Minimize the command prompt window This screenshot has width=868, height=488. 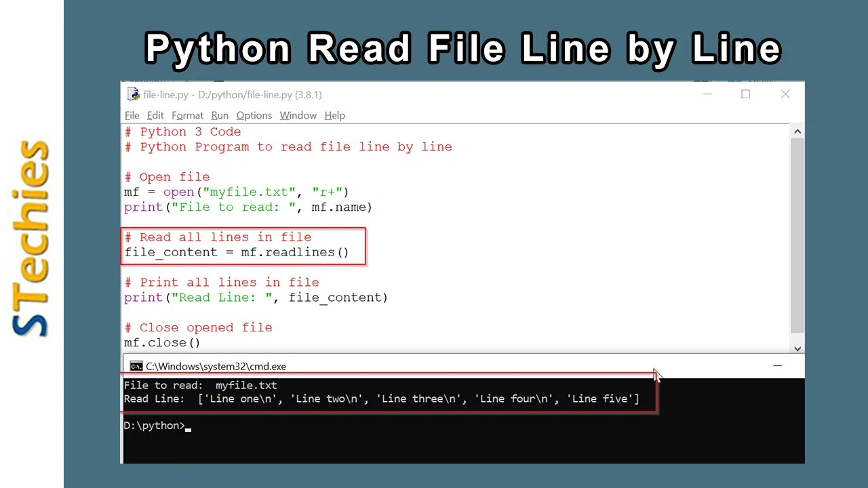[x=777, y=366]
